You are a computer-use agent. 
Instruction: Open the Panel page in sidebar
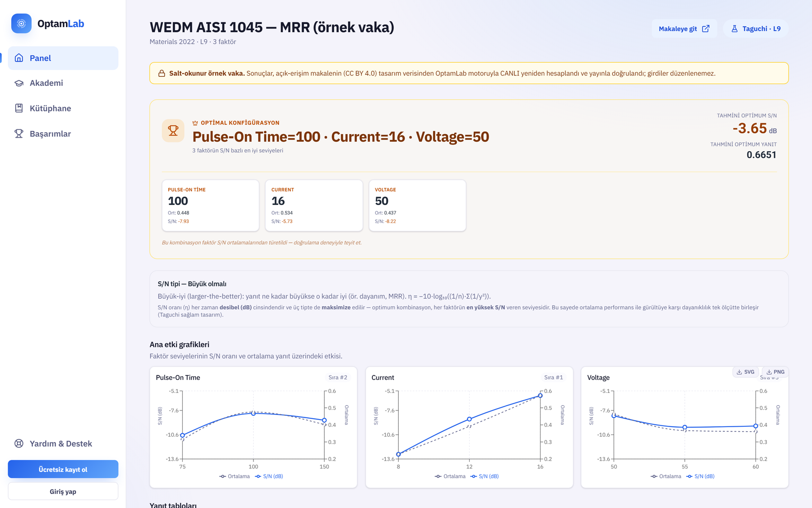[63, 58]
